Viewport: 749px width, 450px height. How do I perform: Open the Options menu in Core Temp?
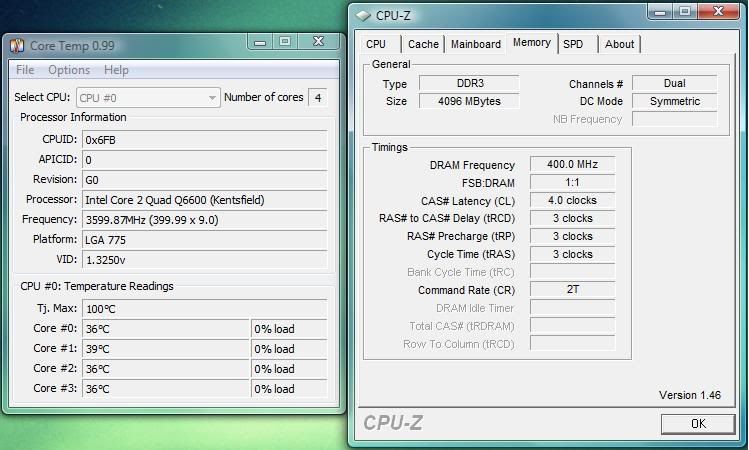coord(69,70)
